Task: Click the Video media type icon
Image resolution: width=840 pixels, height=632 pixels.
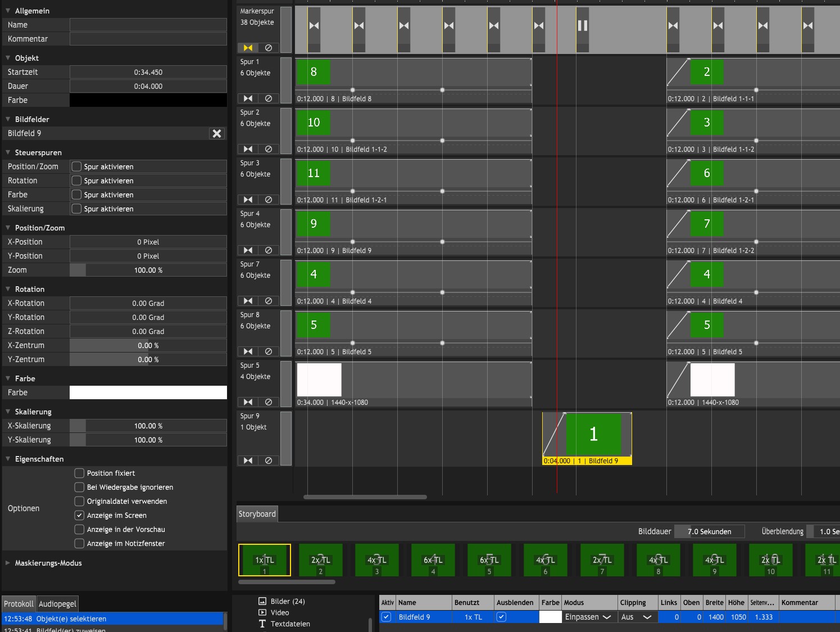Action: [262, 612]
